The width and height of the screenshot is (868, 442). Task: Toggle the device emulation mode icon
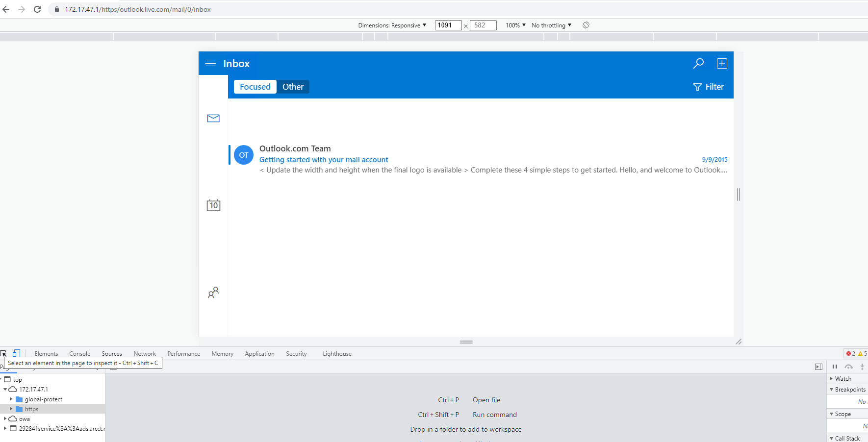pos(17,353)
